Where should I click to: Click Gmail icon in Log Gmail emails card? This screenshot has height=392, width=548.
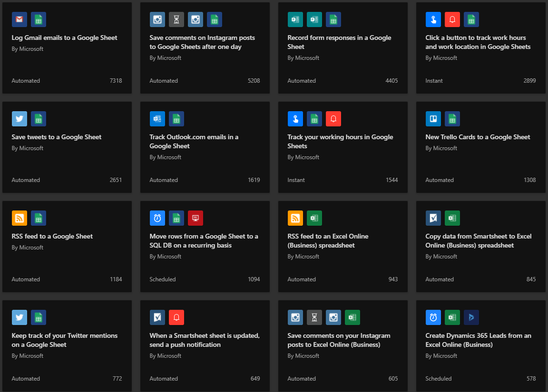[19, 19]
